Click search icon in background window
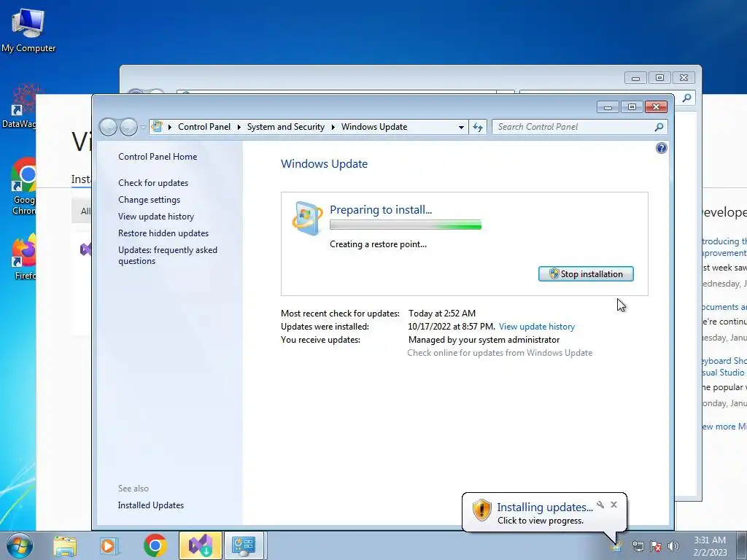 point(686,98)
